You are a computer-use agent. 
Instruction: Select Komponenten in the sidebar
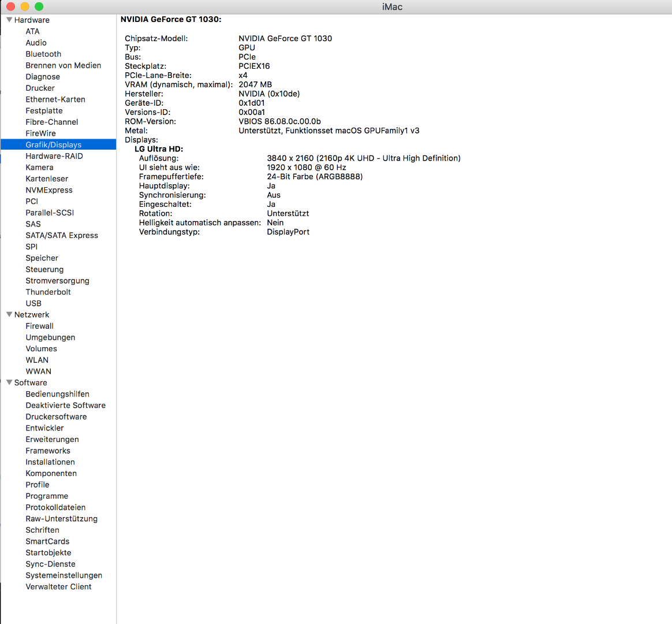click(51, 473)
